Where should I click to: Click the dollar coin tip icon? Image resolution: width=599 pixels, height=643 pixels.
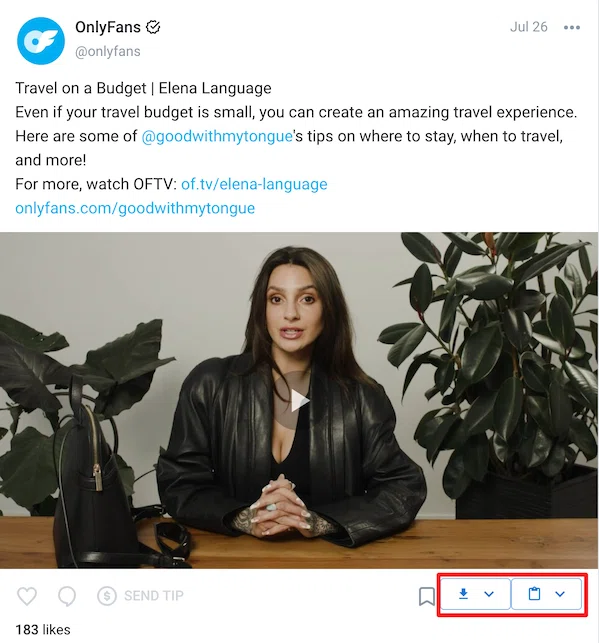click(x=107, y=595)
